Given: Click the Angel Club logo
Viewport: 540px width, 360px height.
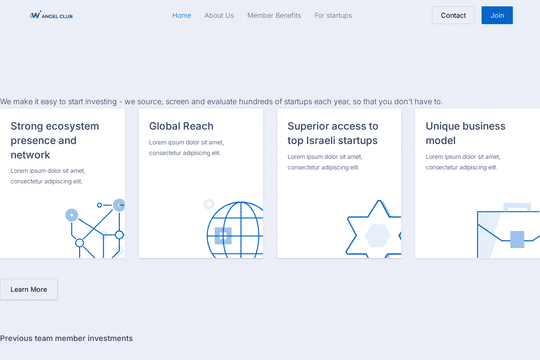Looking at the screenshot, I should click(x=51, y=15).
